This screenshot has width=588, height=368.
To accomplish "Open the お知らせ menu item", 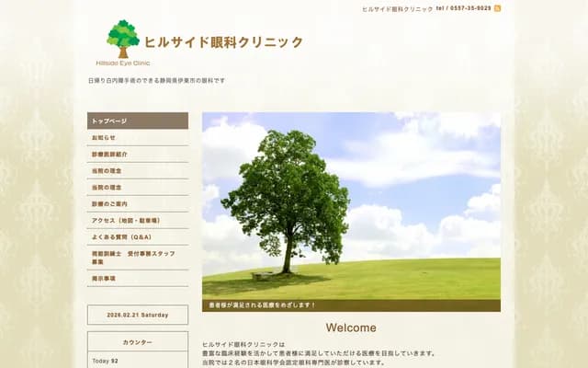I will coord(138,137).
